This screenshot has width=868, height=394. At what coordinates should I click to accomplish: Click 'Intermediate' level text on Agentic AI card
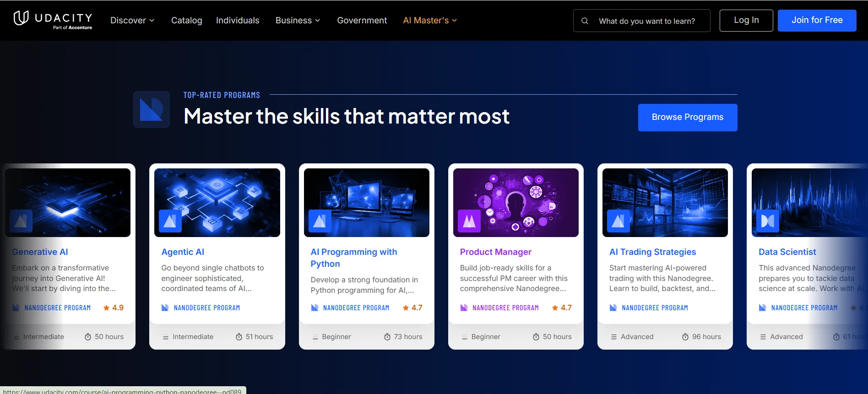coord(193,337)
